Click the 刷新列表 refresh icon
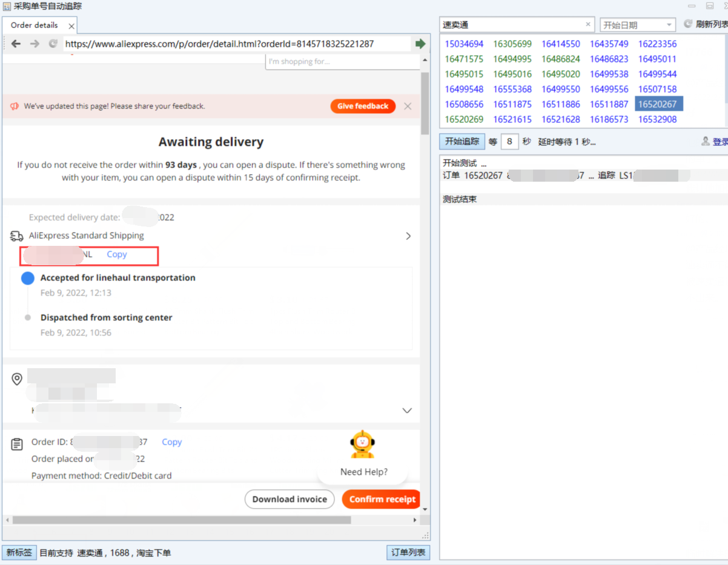Viewport: 728px width, 565px height. [687, 24]
